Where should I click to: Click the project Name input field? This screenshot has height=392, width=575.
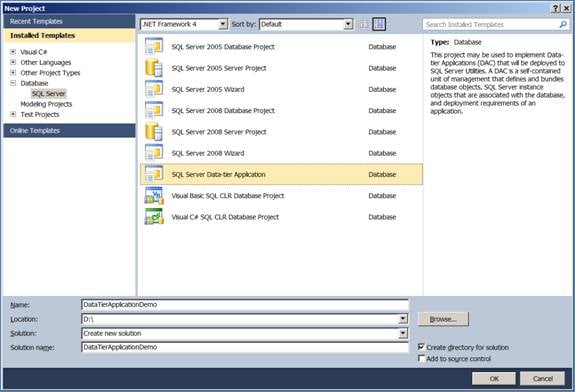tap(245, 305)
